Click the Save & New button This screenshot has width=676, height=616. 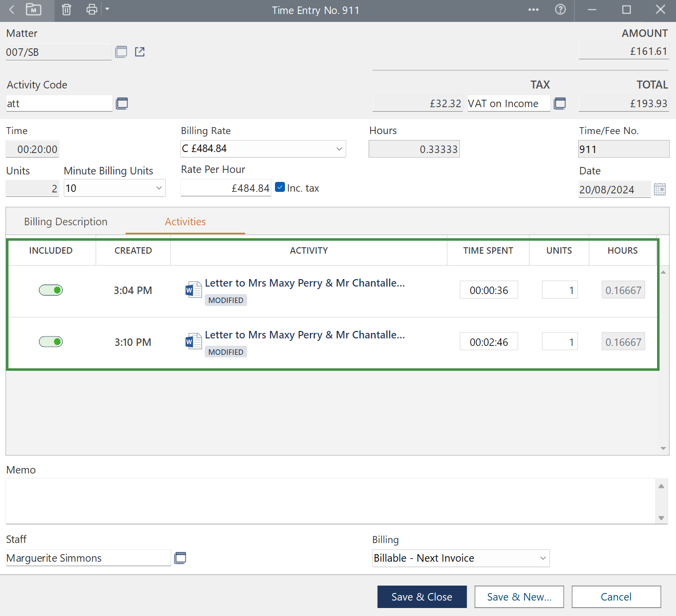point(519,597)
